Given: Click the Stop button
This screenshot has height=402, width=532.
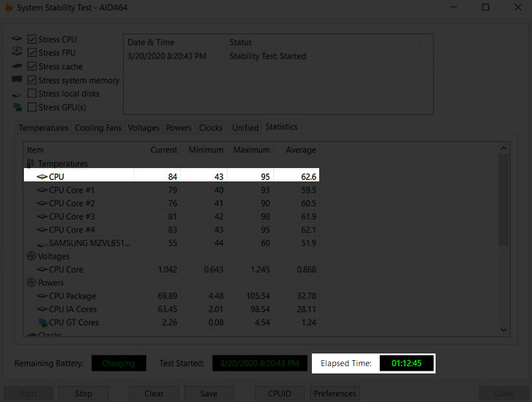Looking at the screenshot, I should [84, 393].
